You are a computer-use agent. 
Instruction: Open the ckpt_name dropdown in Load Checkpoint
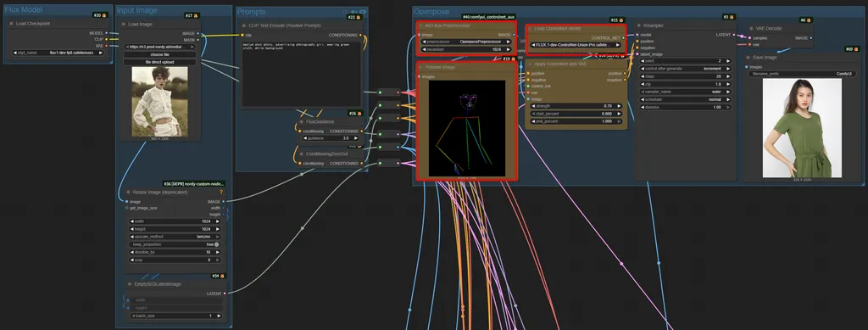click(x=58, y=53)
